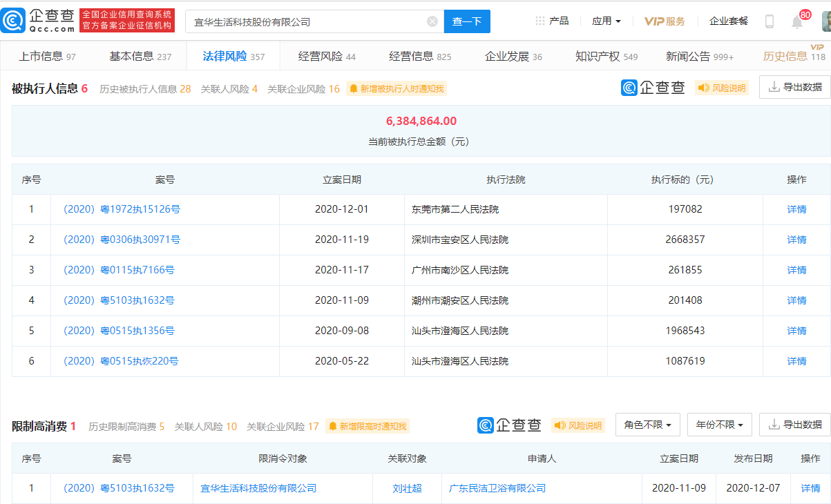Image resolution: width=831 pixels, height=504 pixels.
Task: Click the megaphone icon before 新增被执行人时通知我
Action: (353, 88)
